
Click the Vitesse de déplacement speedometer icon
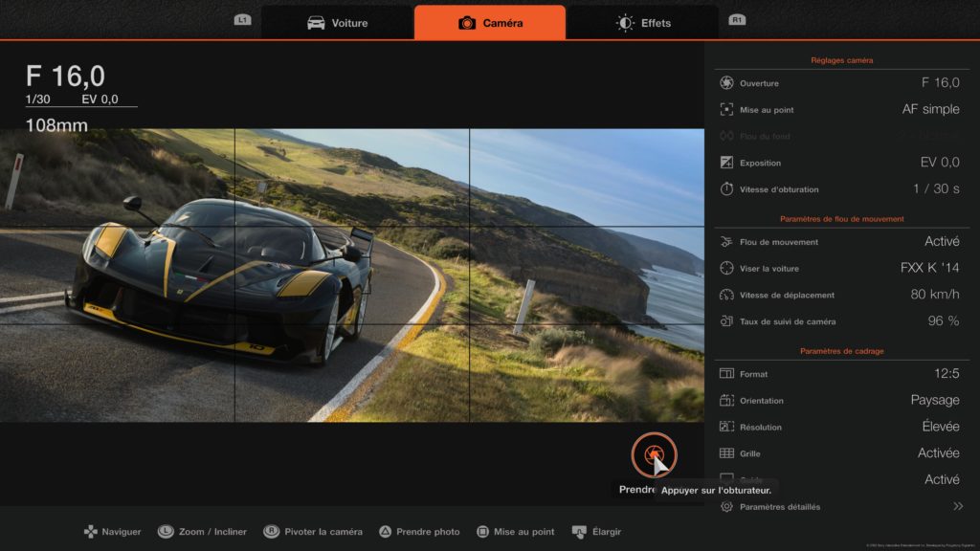[x=726, y=295]
